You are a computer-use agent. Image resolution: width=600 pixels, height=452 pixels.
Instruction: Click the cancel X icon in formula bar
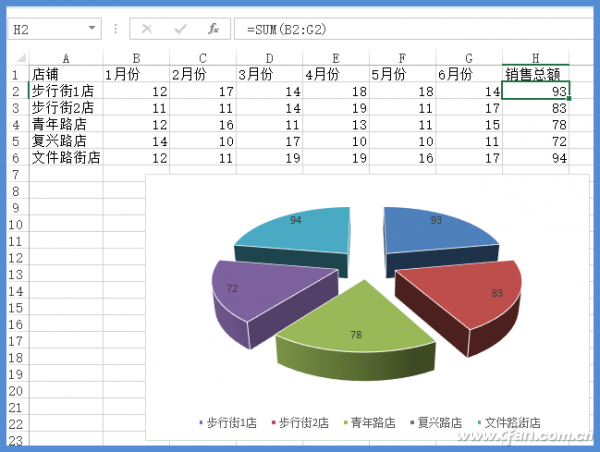pyautogui.click(x=147, y=29)
